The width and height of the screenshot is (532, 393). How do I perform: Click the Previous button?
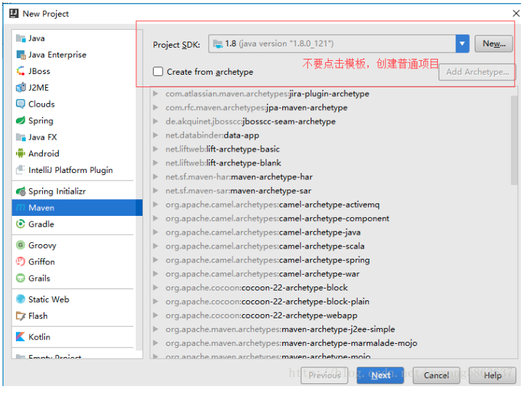(x=324, y=375)
